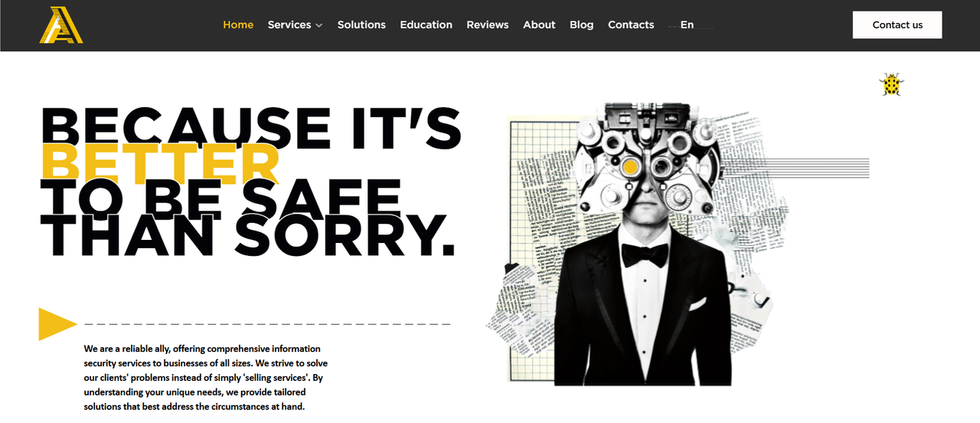Click the yellow play triangle icon
The height and width of the screenshot is (423, 980).
(57, 324)
